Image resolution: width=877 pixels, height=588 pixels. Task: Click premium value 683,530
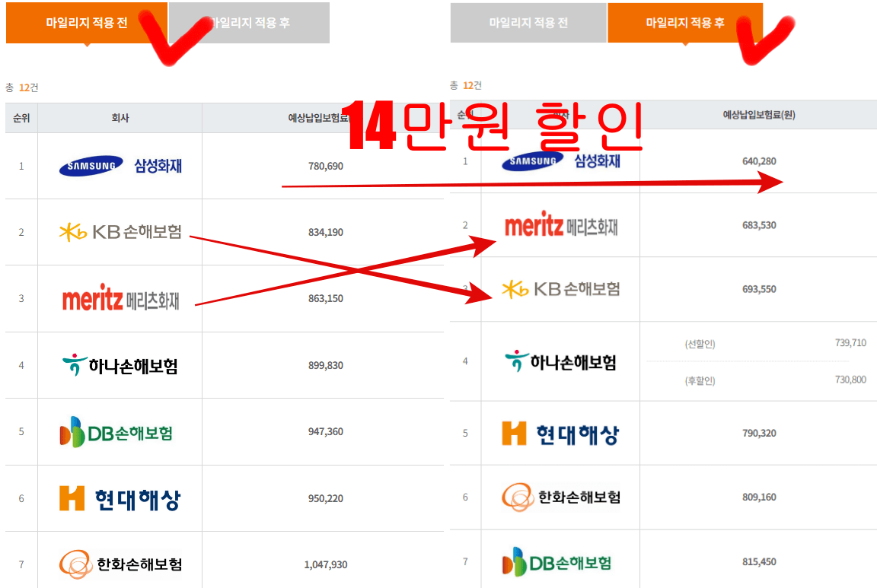tap(759, 225)
